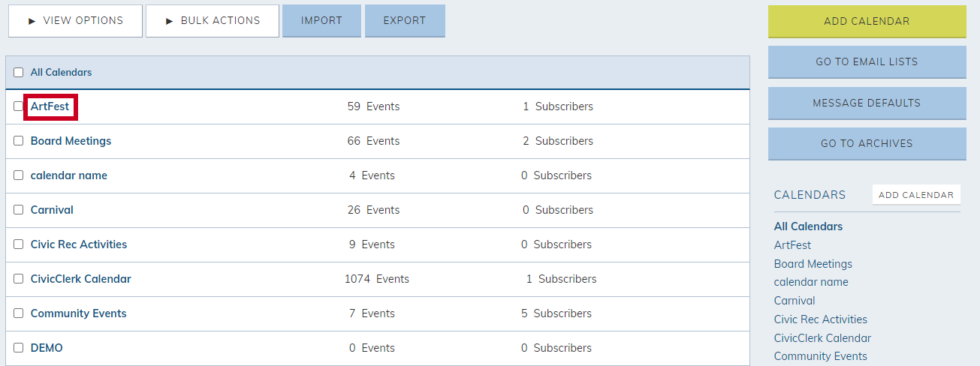Screen dimensions: 980x366
Task: Click '5 Subscribers' in Community Events row
Action: (x=556, y=313)
